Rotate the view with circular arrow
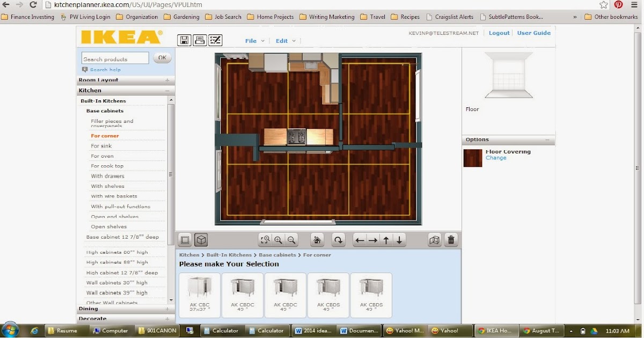The image size is (644, 338). [x=338, y=240]
